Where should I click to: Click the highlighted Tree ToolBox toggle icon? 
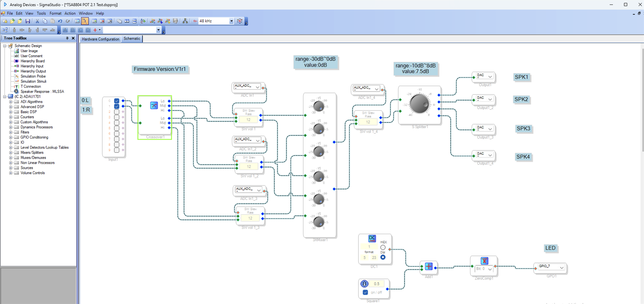[x=85, y=21]
